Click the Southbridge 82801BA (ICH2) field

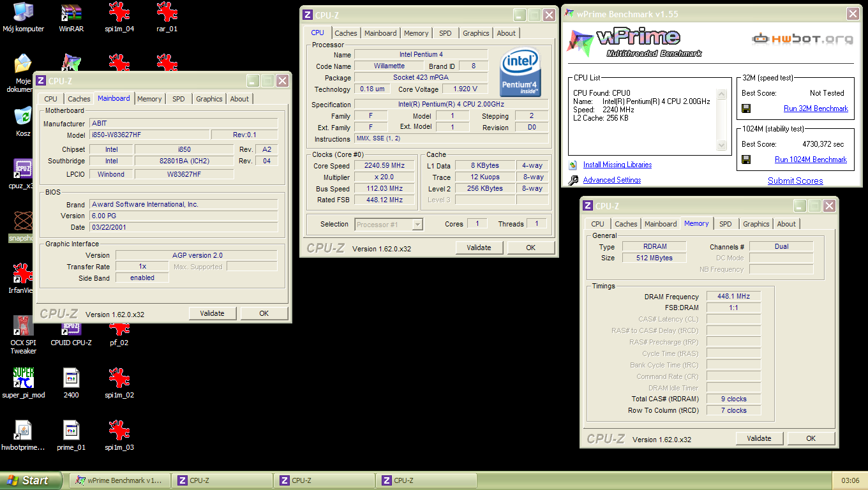click(184, 161)
